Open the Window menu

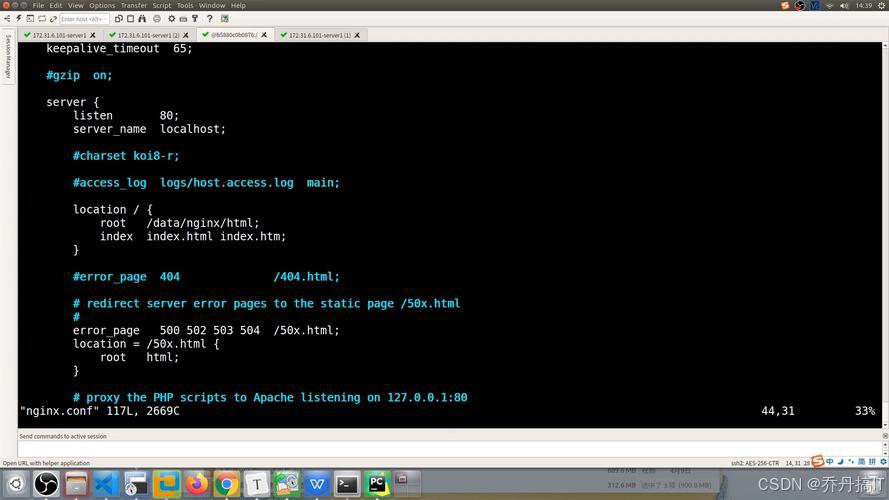[212, 5]
